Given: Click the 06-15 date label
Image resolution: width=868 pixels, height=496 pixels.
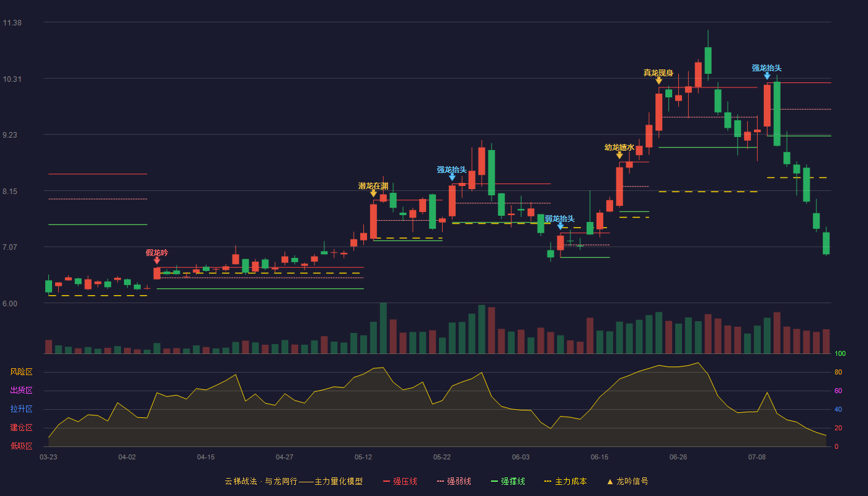Looking at the screenshot, I should pos(600,457).
